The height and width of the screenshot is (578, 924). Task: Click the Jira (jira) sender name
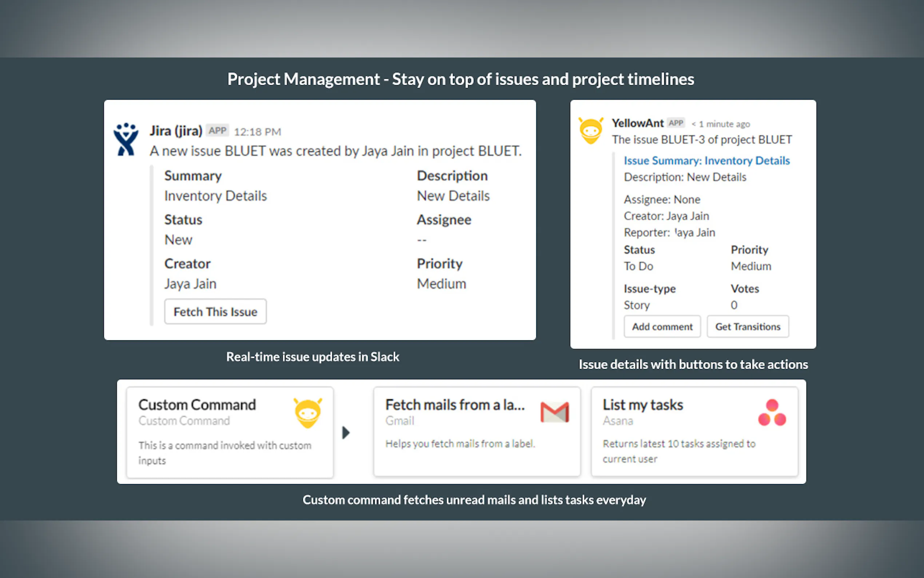tap(176, 131)
